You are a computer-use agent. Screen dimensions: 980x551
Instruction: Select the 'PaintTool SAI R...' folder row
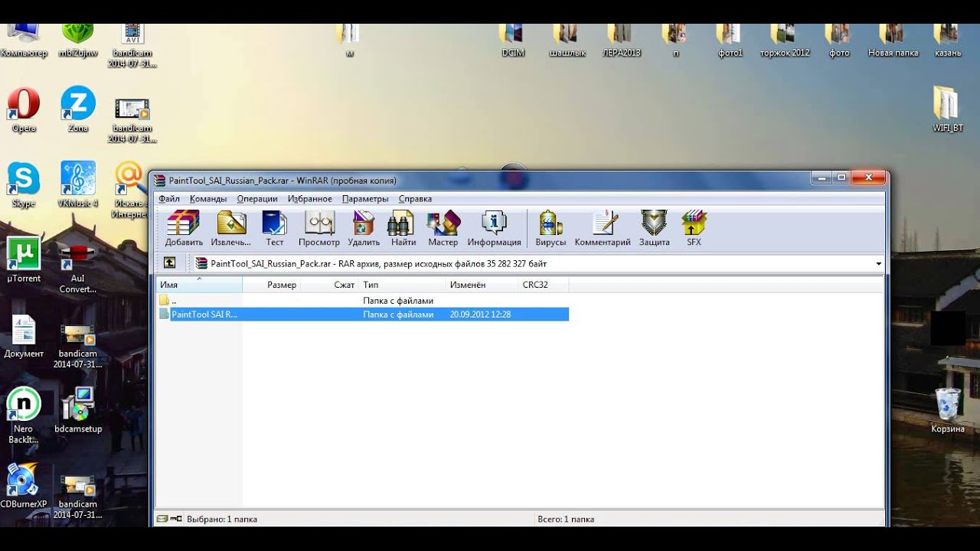pos(363,315)
